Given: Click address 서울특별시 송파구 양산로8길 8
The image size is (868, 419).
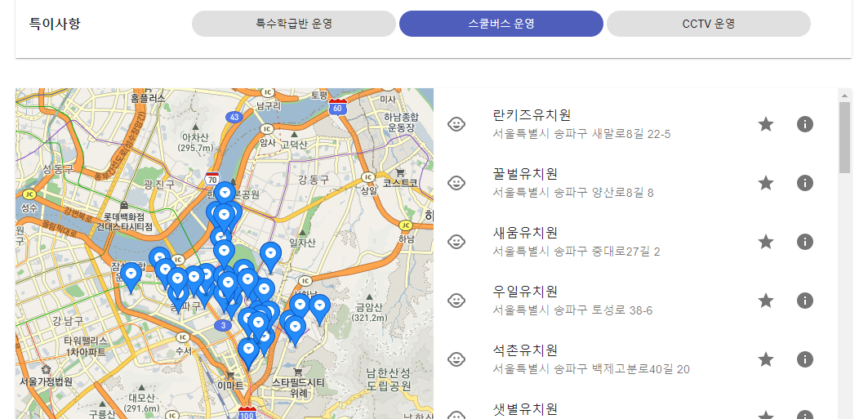Looking at the screenshot, I should [x=573, y=193].
